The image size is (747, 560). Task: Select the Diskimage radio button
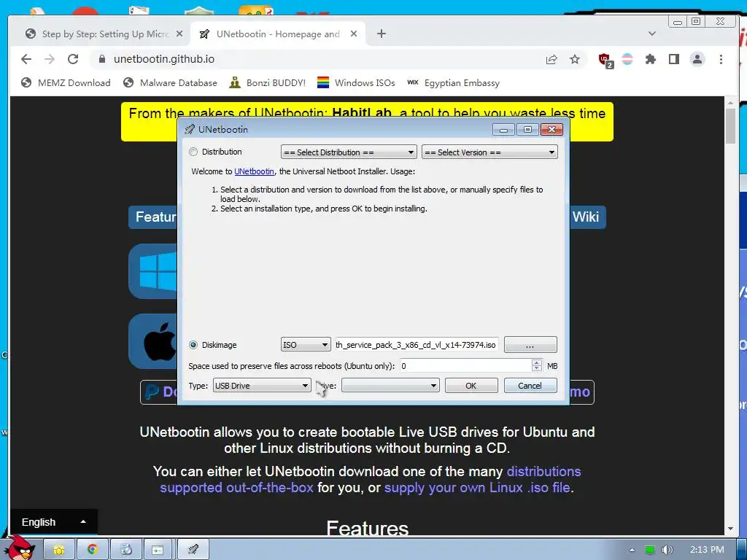193,345
